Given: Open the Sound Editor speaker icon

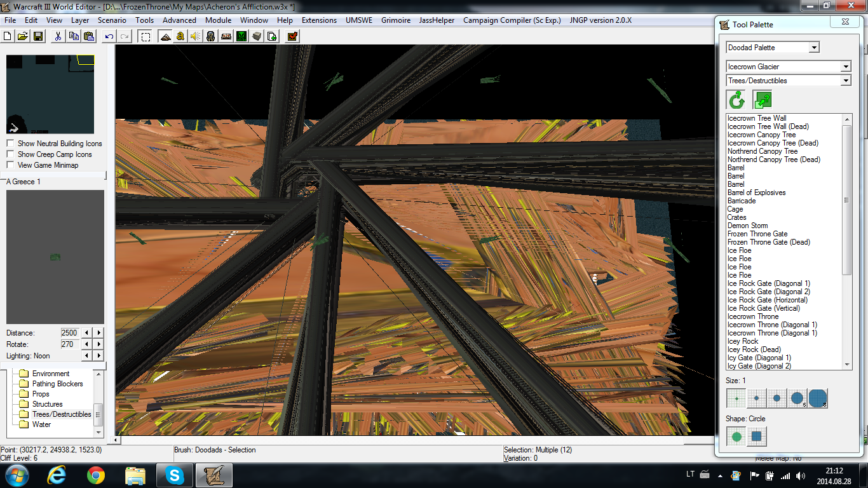Looking at the screenshot, I should [x=196, y=36].
